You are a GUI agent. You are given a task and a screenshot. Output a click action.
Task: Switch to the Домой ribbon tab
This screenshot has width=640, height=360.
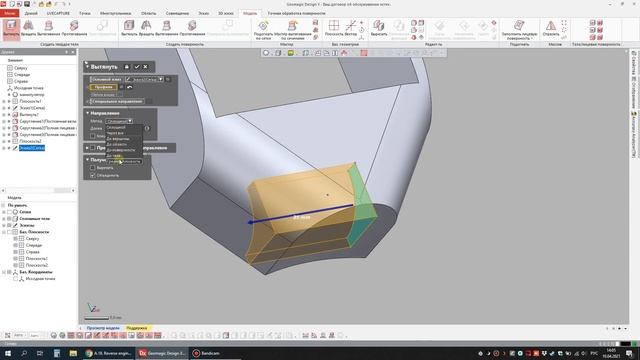31,13
